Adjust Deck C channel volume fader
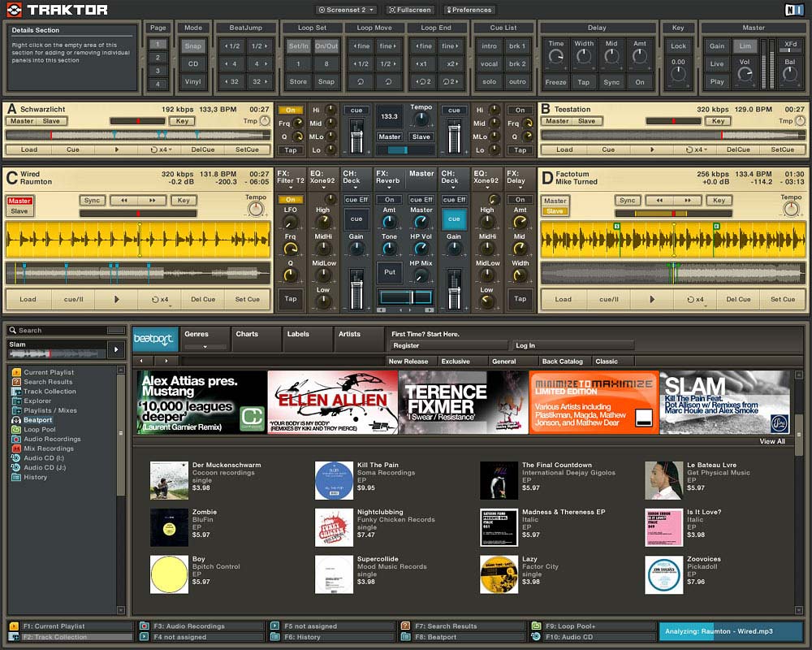This screenshot has width=812, height=650. pos(356,288)
